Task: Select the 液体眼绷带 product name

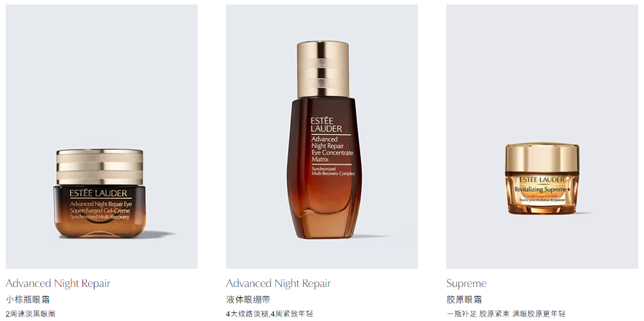Action: click(248, 300)
